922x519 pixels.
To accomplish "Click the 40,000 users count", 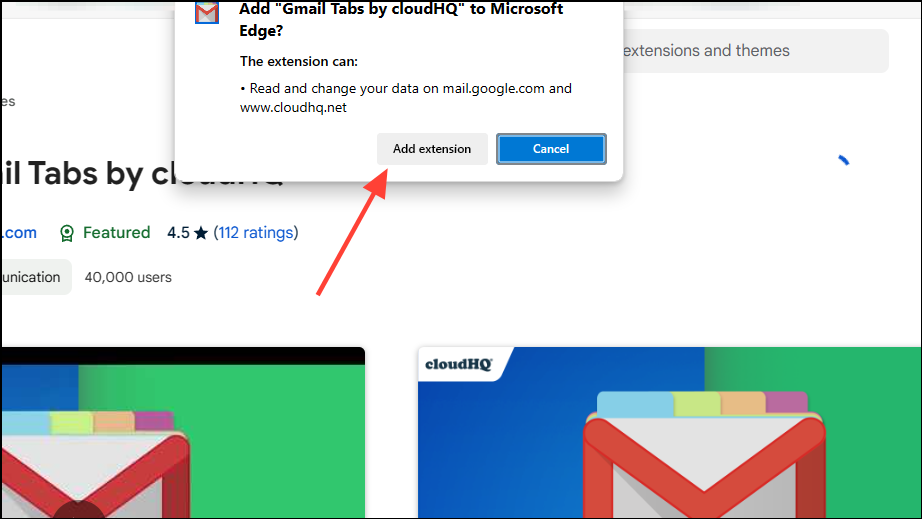I will pos(128,277).
